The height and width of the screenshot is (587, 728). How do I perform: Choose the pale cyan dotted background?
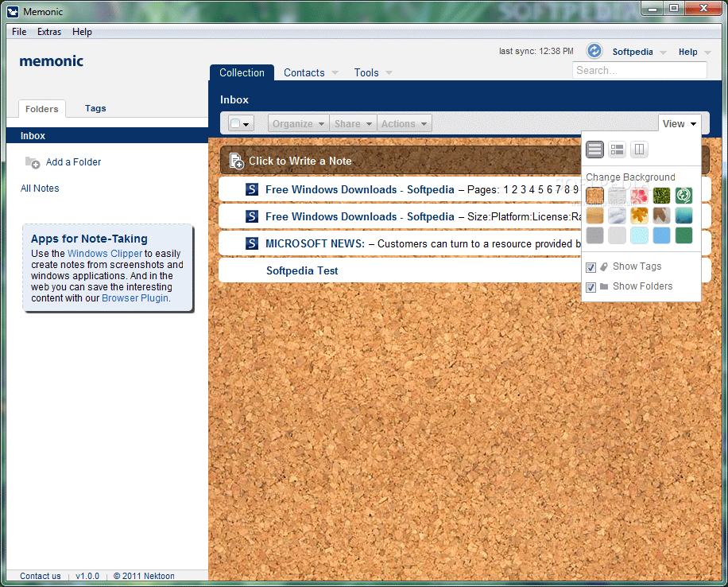[639, 235]
